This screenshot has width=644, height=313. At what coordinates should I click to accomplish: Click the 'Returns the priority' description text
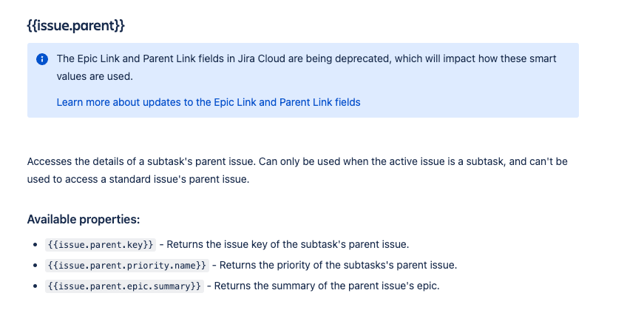(x=338, y=266)
